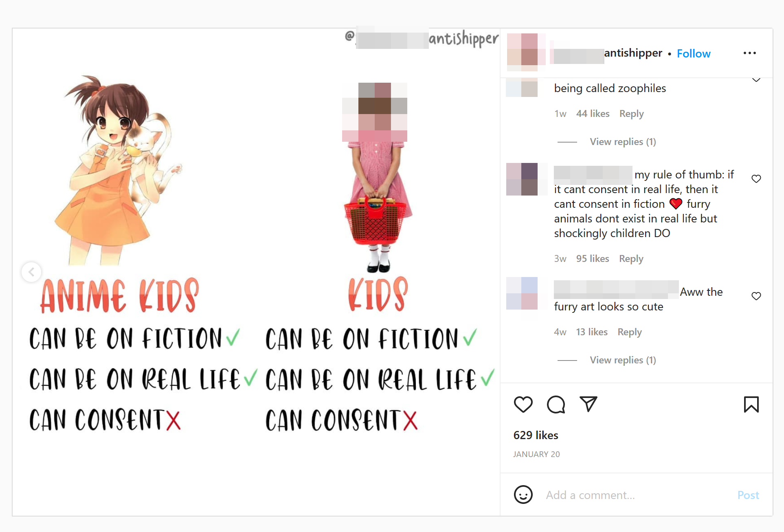Open the three-dot more options menu
The width and height of the screenshot is (784, 532).
click(x=750, y=53)
